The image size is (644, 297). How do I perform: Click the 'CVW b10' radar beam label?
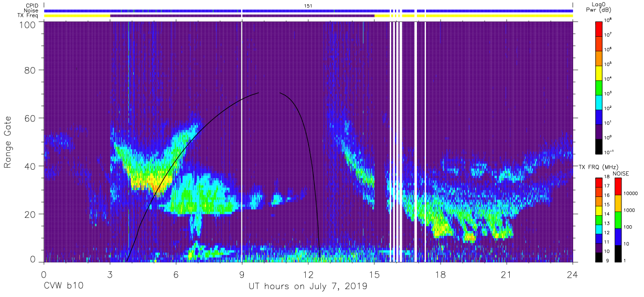[x=63, y=287]
